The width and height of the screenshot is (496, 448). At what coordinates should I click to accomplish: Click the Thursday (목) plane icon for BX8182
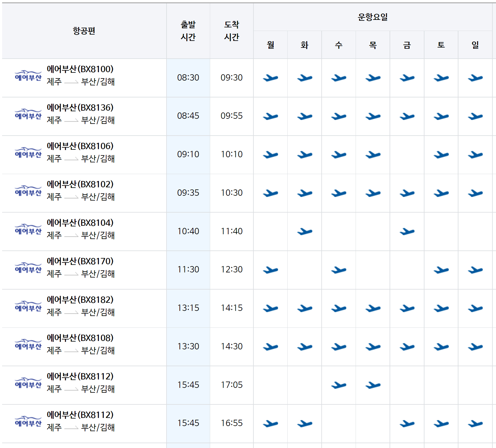point(373,308)
